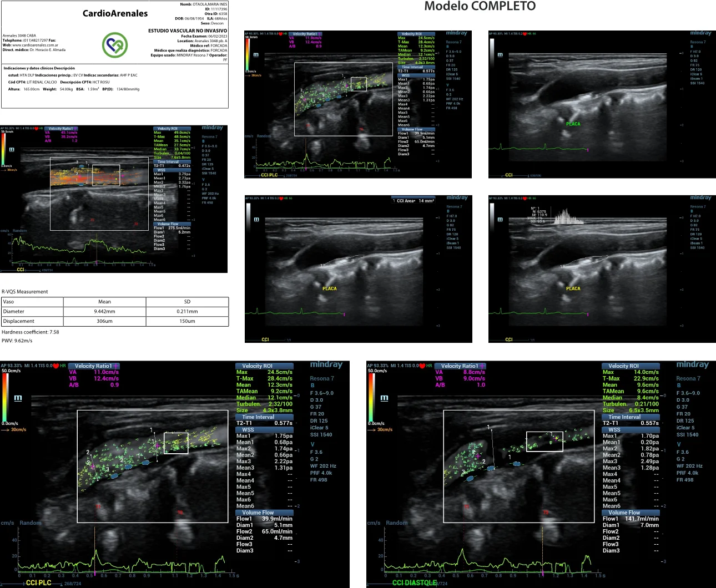Click the '9.442mm' table cell
Viewport: 716px width, 588px height.
pyautogui.click(x=104, y=311)
